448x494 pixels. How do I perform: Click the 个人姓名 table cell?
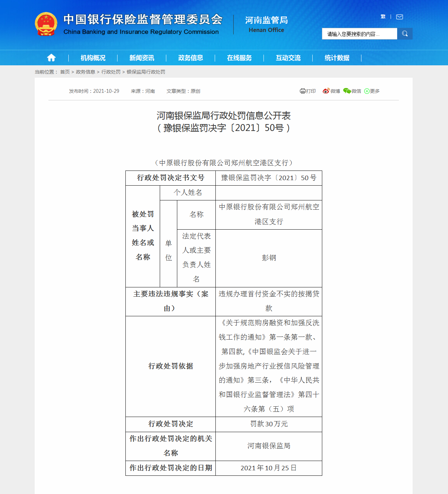pyautogui.click(x=188, y=193)
